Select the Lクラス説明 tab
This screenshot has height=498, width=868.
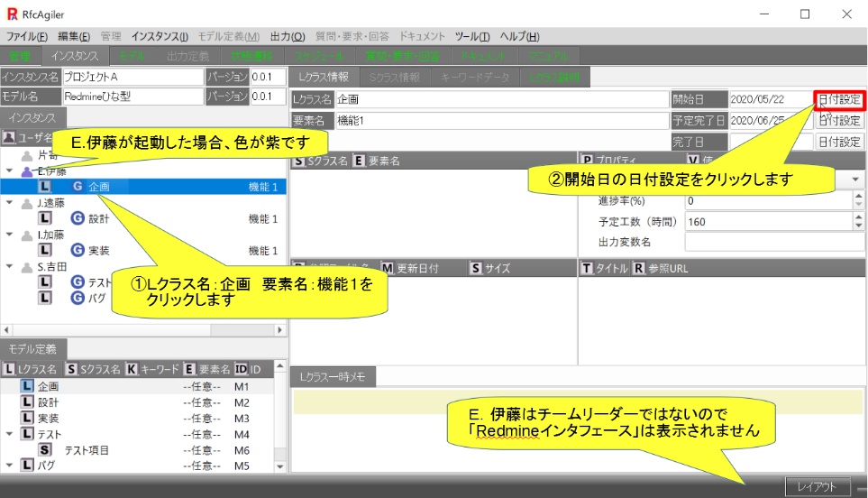pyautogui.click(x=554, y=77)
